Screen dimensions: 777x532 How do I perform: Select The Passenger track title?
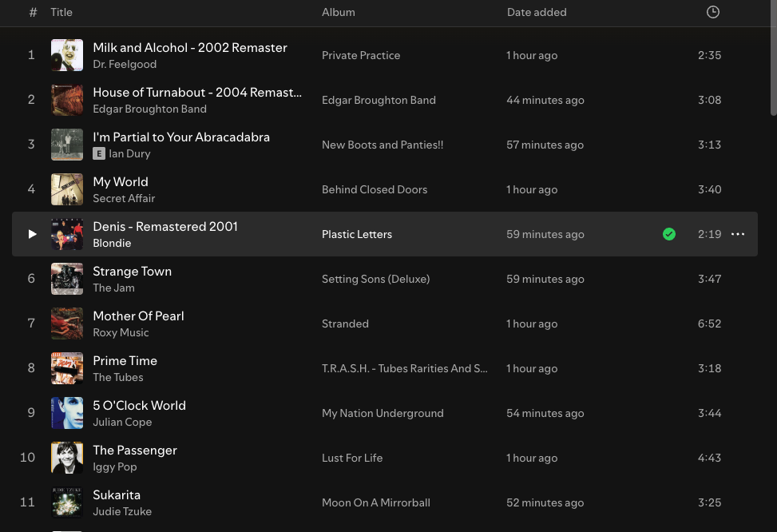pos(135,451)
